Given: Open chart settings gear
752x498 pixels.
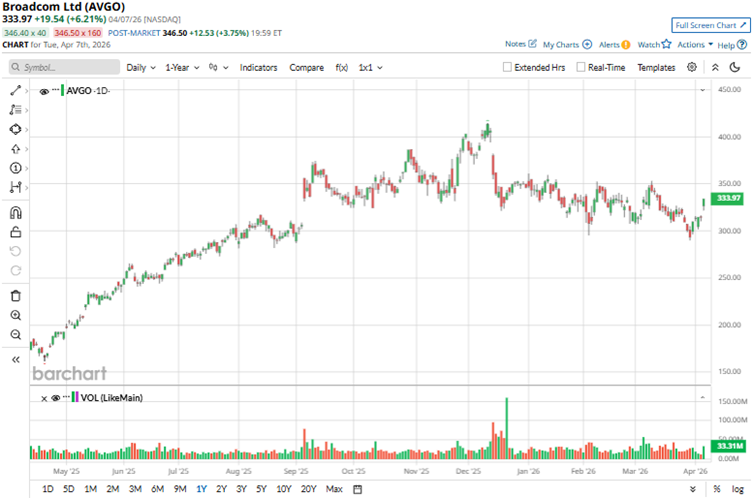Looking at the screenshot, I should [692, 67].
